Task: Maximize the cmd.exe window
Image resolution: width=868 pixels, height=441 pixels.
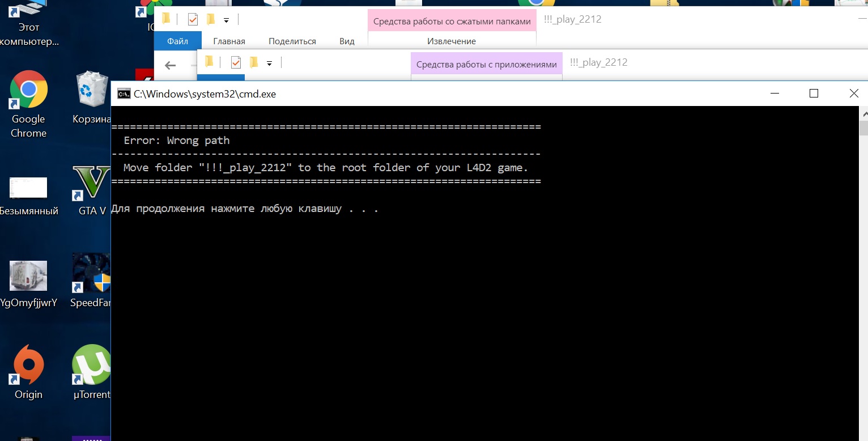Action: coord(814,94)
